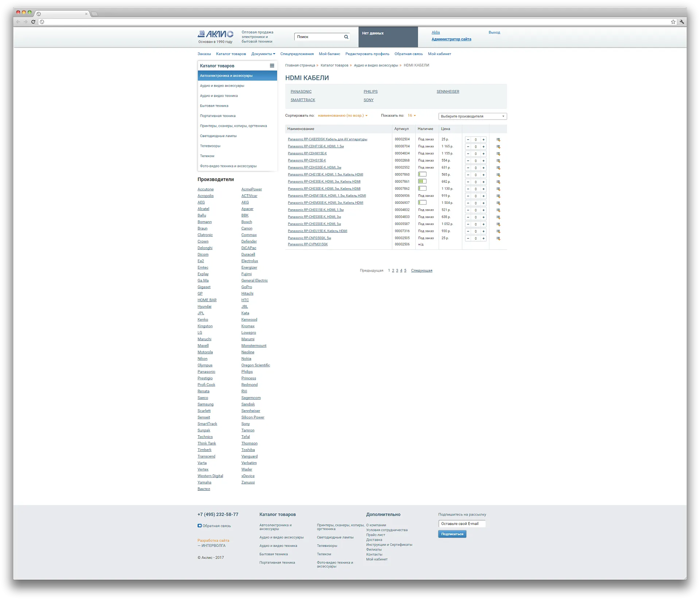Open Мой баланс menu item
Image resolution: width=700 pixels, height=599 pixels.
tap(329, 54)
